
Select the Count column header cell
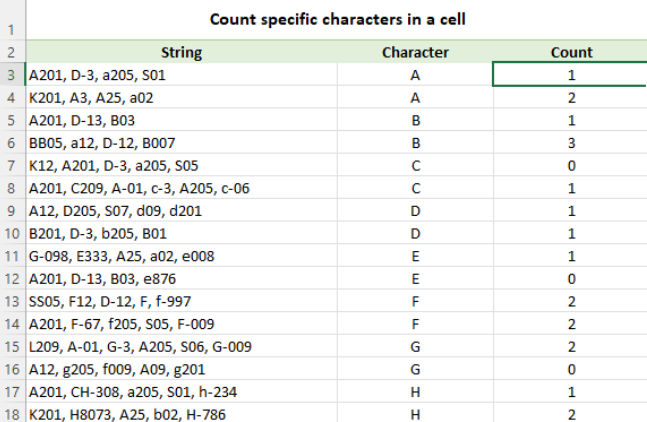[571, 52]
